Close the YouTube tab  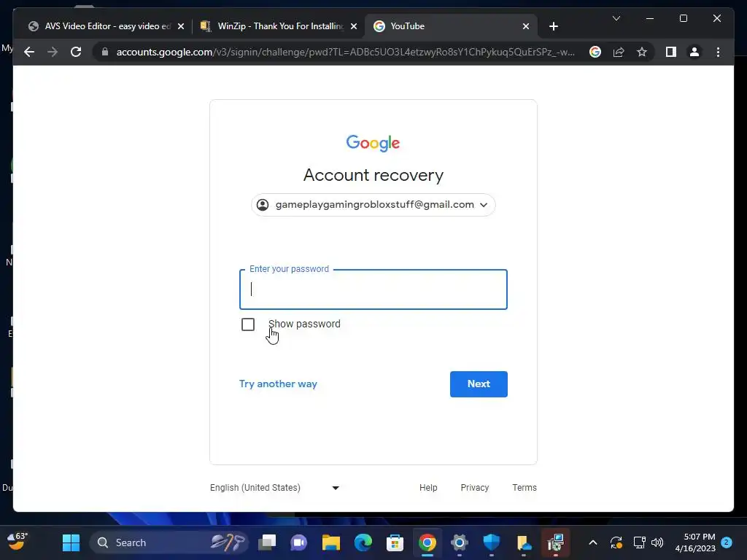525,26
